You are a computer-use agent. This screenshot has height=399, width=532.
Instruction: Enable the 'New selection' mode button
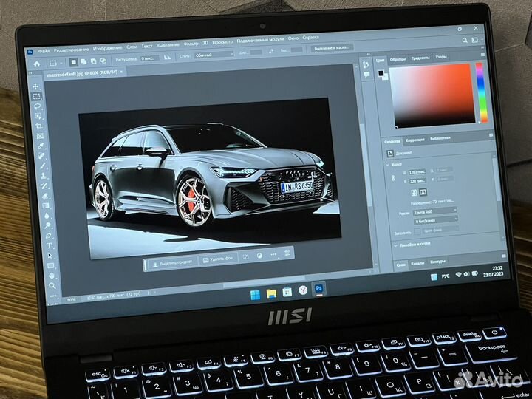tap(72, 62)
